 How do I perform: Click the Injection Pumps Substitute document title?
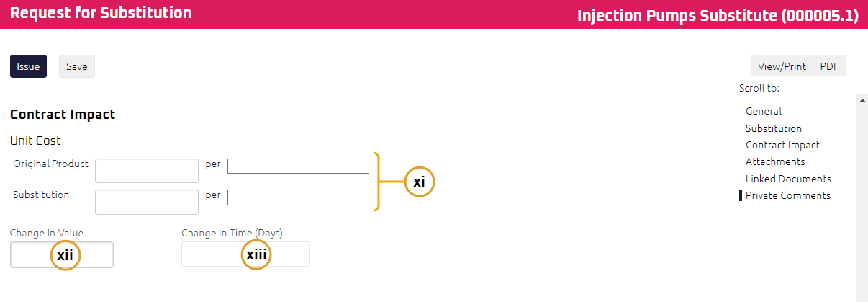(718, 16)
